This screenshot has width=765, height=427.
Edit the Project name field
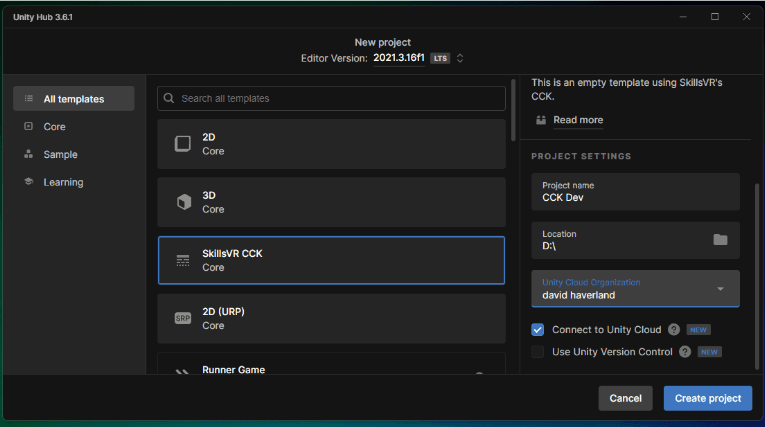point(635,192)
